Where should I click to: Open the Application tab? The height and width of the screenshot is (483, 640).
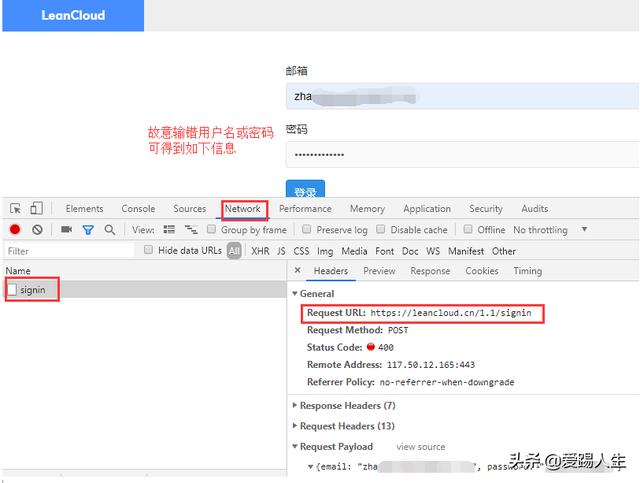point(427,209)
